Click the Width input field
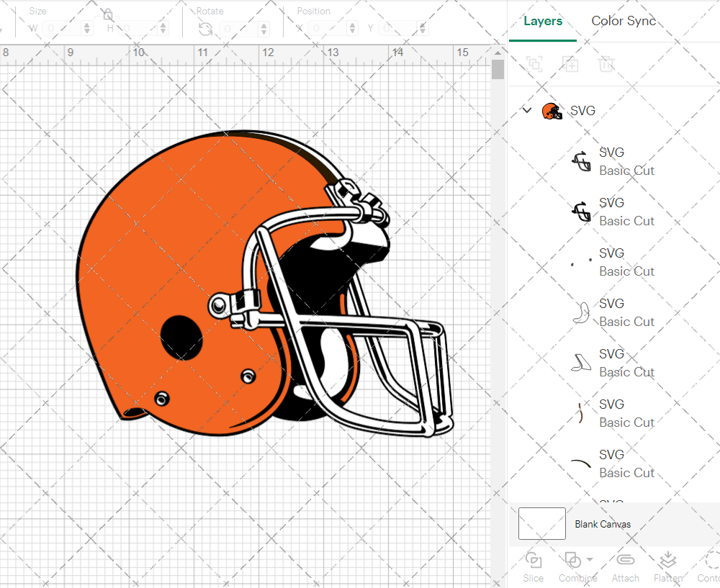720x588 pixels. click(x=63, y=29)
